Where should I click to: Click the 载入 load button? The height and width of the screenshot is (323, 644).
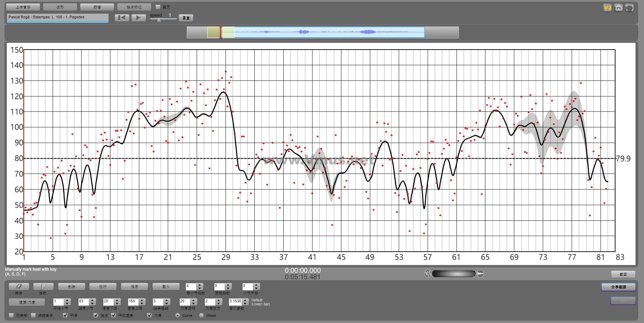click(166, 287)
